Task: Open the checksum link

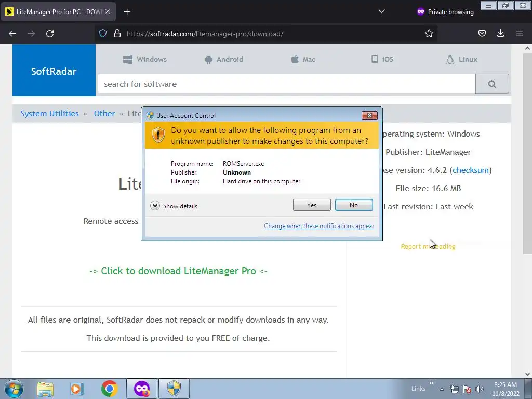Action: (x=471, y=170)
